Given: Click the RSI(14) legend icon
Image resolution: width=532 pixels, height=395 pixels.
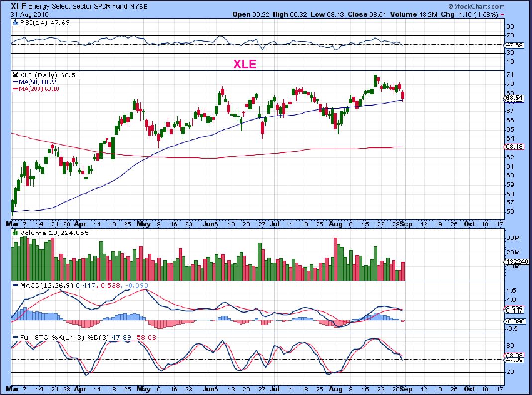Looking at the screenshot, I should point(15,23).
